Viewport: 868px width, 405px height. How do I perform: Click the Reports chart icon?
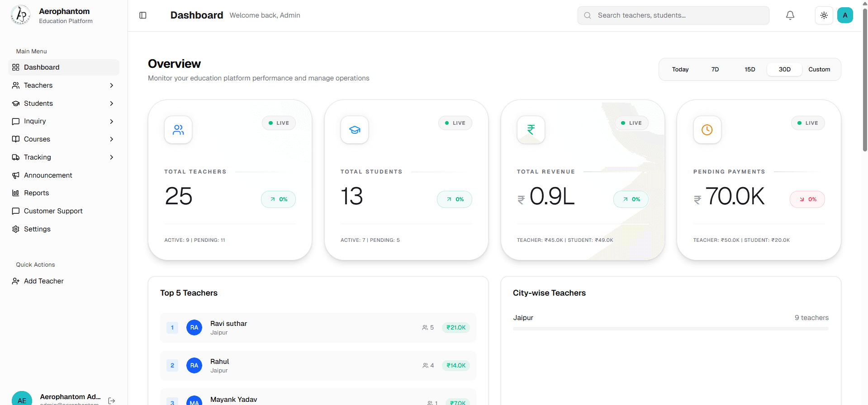[x=16, y=193]
